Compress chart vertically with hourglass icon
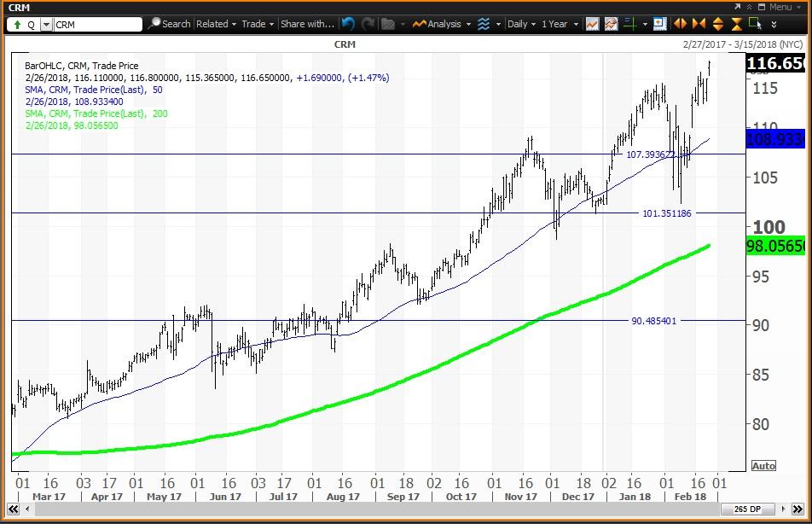812x524 pixels. click(736, 24)
